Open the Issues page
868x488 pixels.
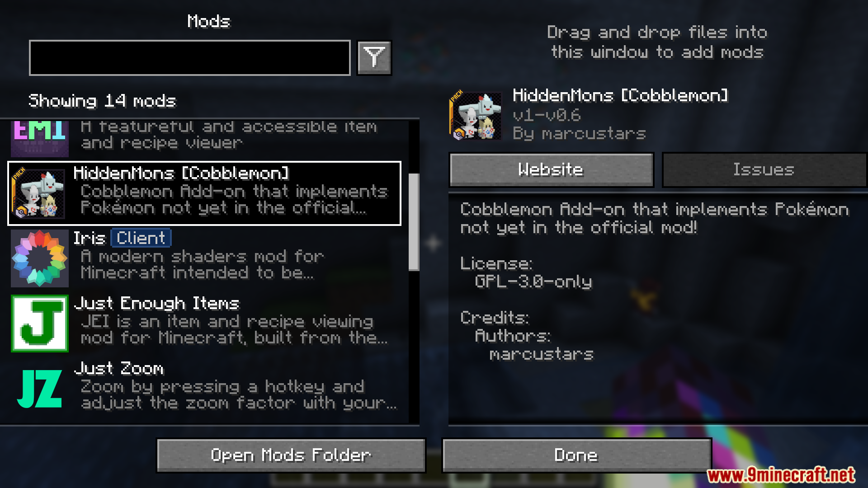pyautogui.click(x=764, y=169)
